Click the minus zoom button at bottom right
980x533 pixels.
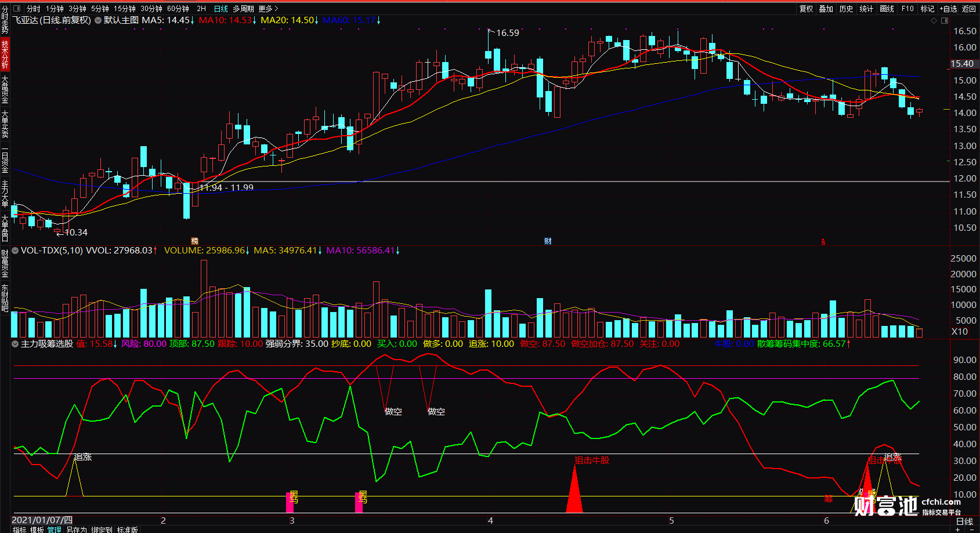point(971,530)
